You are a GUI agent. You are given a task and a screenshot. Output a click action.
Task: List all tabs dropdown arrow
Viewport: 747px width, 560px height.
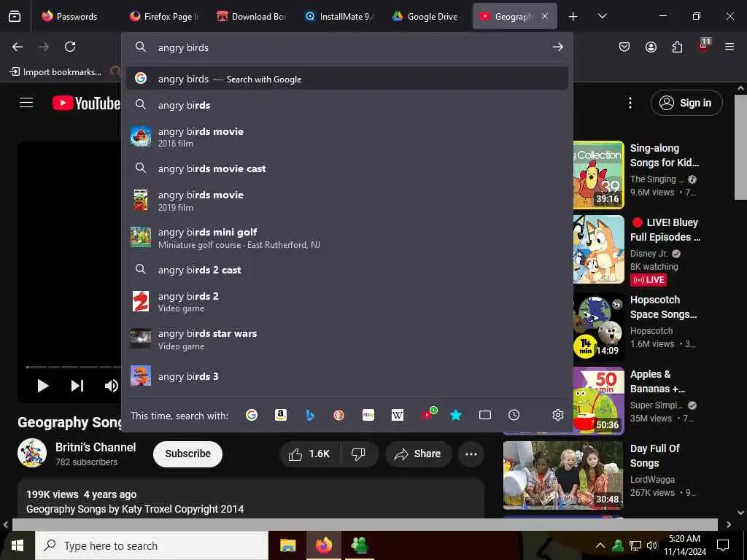[603, 16]
